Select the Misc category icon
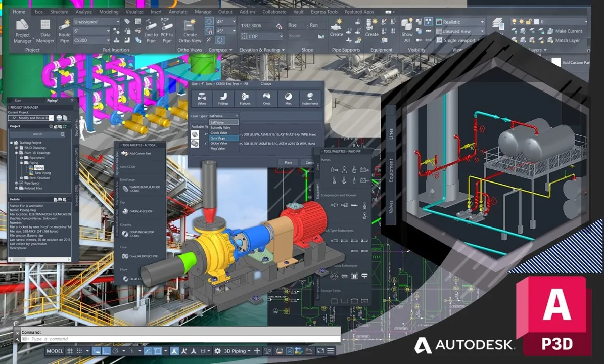 [x=288, y=98]
